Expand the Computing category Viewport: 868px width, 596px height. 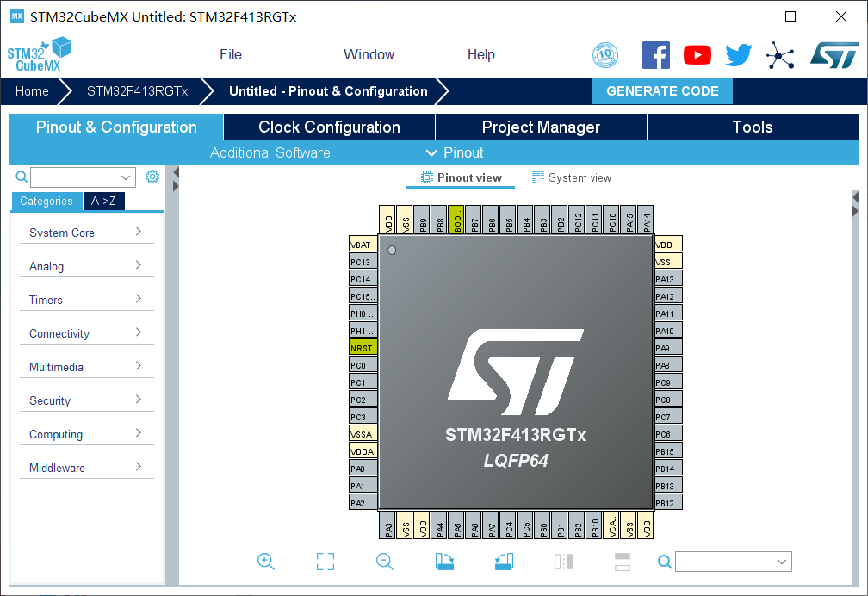pyautogui.click(x=86, y=434)
